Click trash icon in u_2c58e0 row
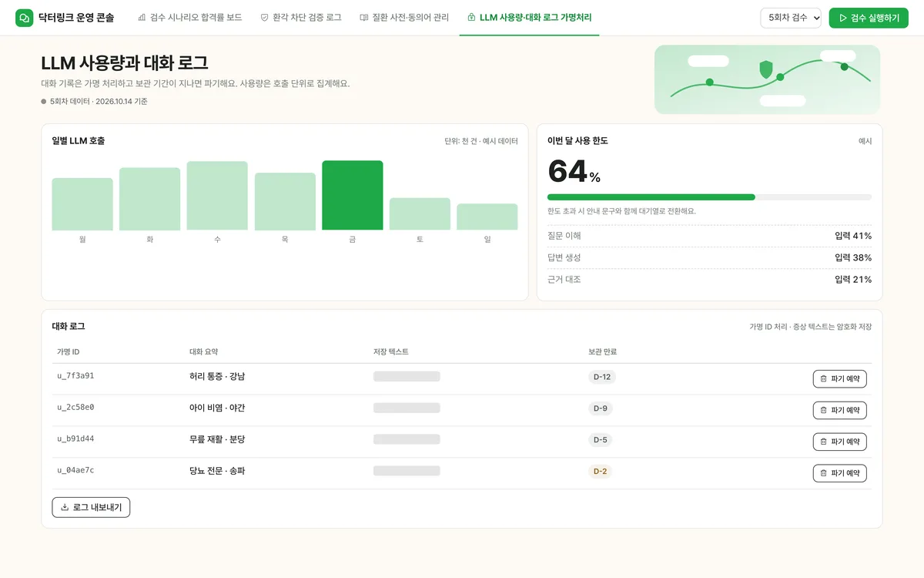Image resolution: width=924 pixels, height=578 pixels. (824, 410)
